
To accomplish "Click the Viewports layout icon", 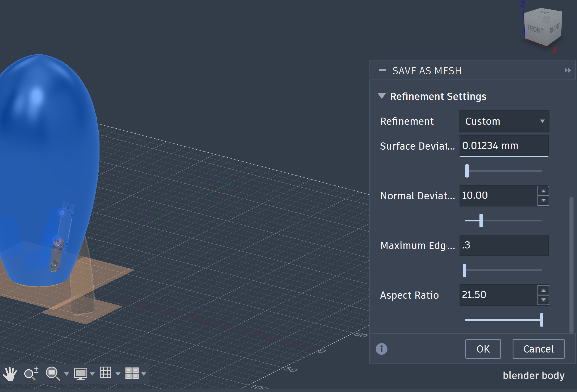I will tap(132, 373).
